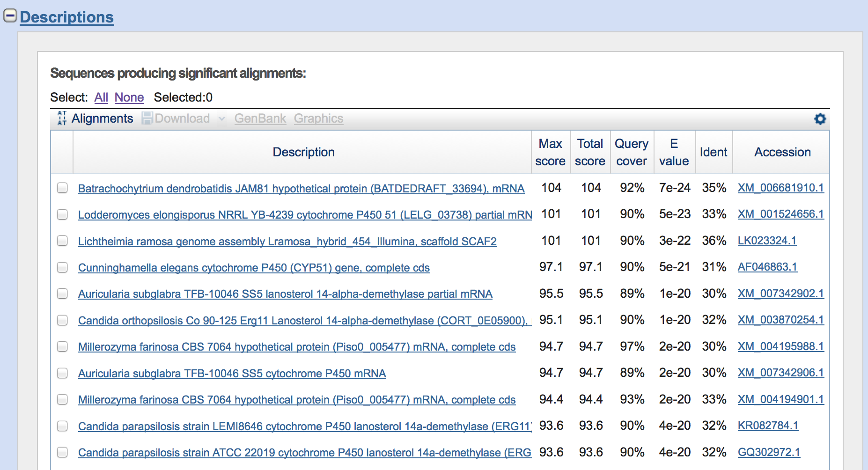Check the Lodderomyces elongisporus row checkbox

pos(62,214)
